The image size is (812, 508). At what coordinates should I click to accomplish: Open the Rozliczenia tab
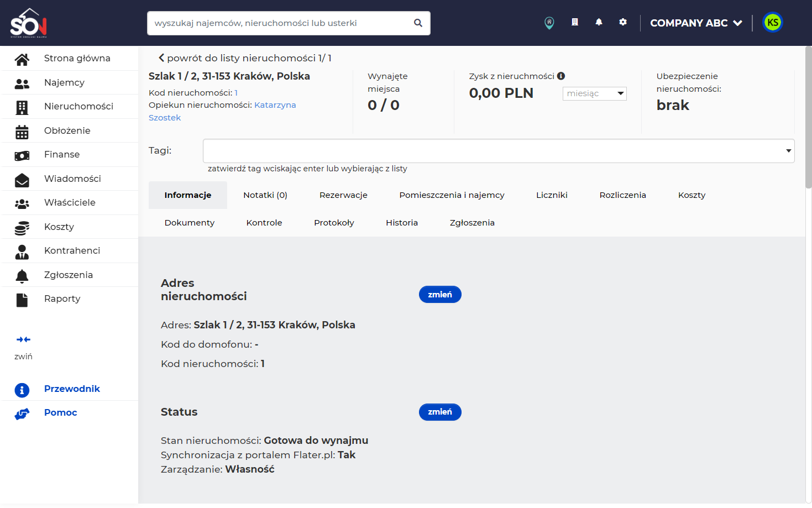point(622,195)
